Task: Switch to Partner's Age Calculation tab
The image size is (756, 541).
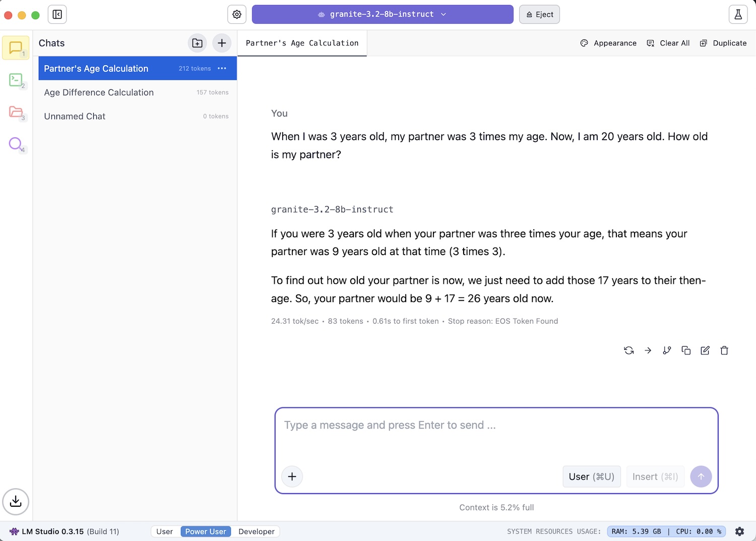Action: (x=302, y=43)
